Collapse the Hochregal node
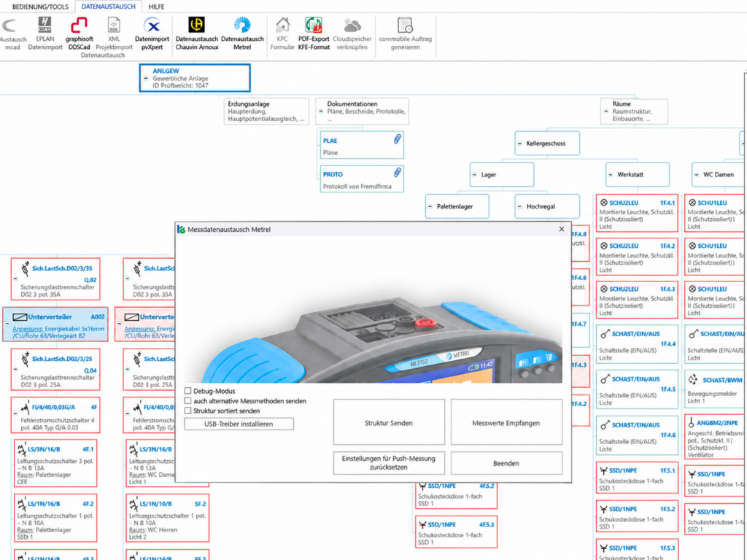Screen dimensions: 747x560 point(519,206)
